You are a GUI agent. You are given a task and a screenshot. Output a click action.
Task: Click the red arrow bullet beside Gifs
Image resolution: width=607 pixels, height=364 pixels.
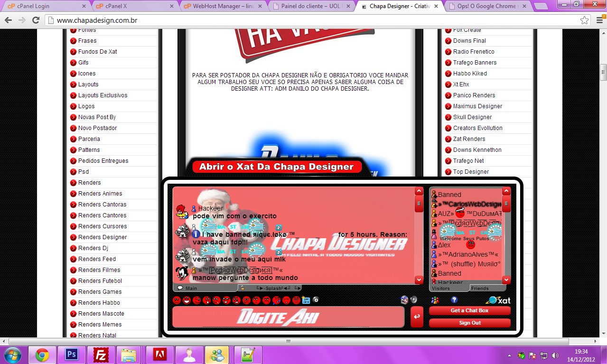[73, 63]
